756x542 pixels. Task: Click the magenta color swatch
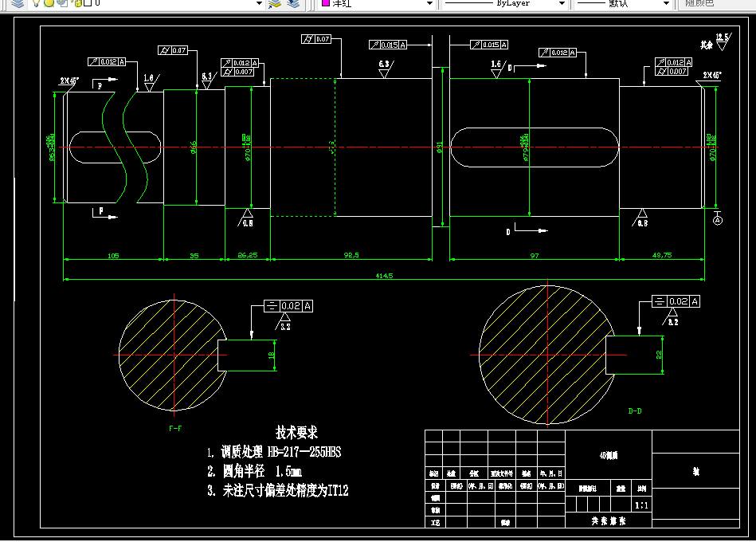pos(326,3)
